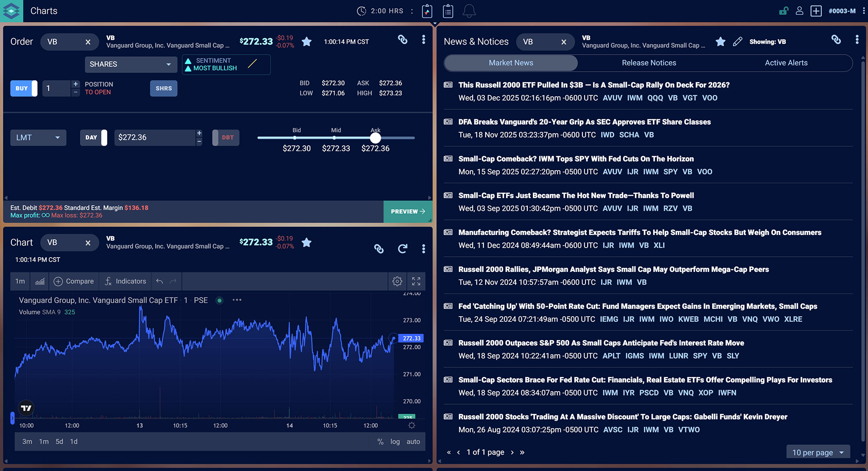The image size is (868, 471).
Task: Expand chart to fullscreen
Action: click(x=416, y=281)
